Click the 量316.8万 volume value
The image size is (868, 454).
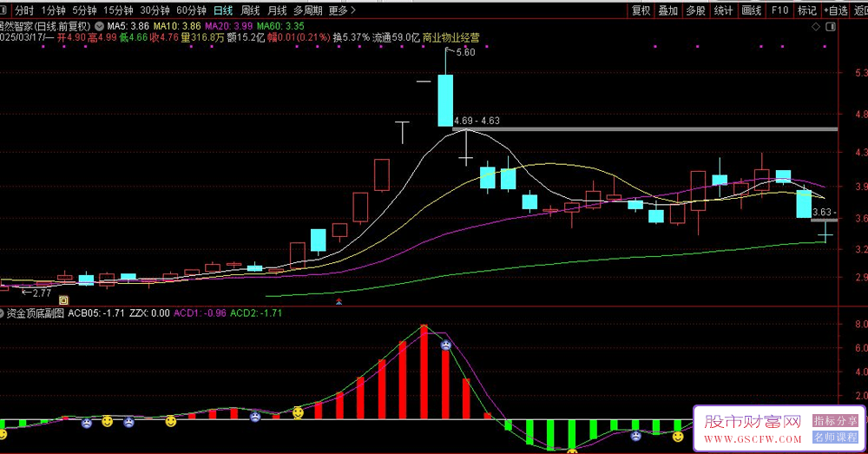pos(202,37)
